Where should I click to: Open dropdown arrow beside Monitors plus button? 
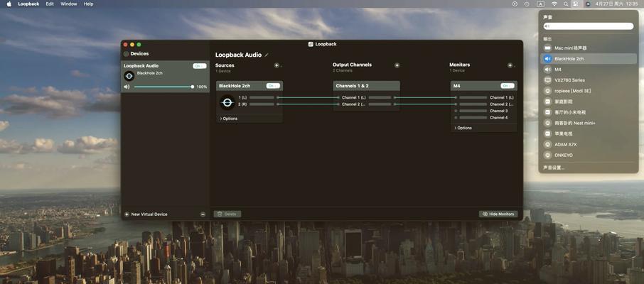tap(515, 66)
